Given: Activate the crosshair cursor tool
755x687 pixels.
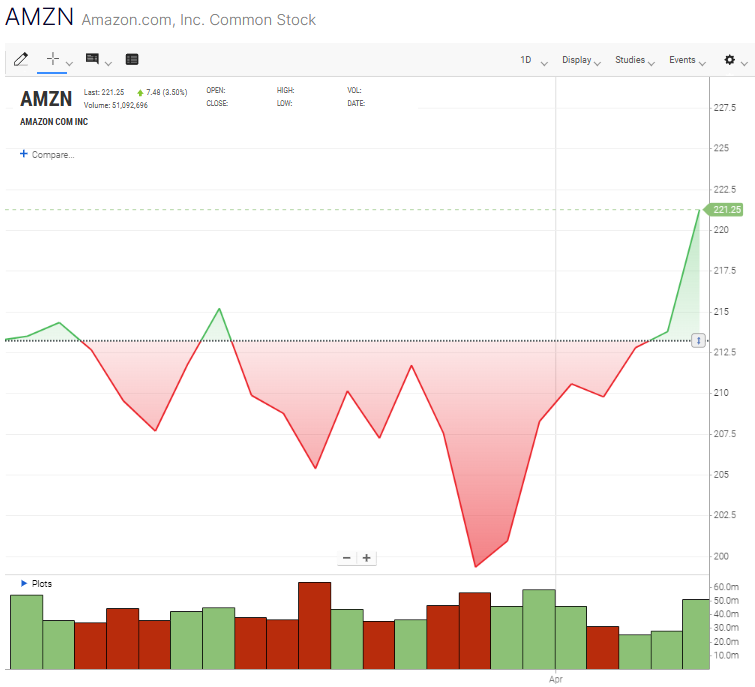Looking at the screenshot, I should tap(53, 60).
